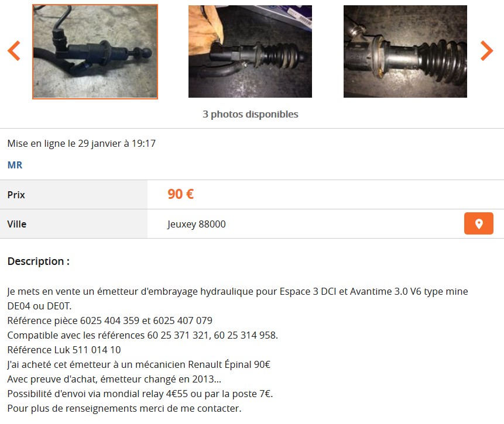Open the map location pin button
This screenshot has height=424, width=504.
(x=478, y=223)
